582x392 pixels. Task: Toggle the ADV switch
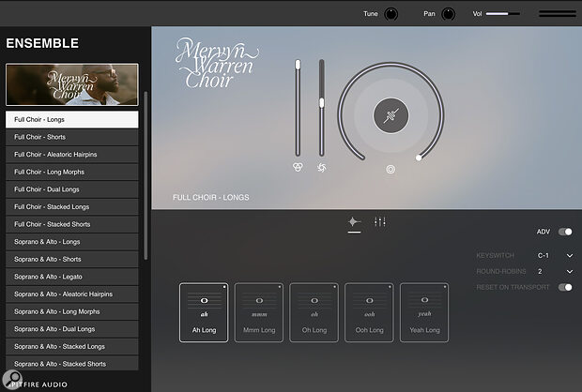565,232
